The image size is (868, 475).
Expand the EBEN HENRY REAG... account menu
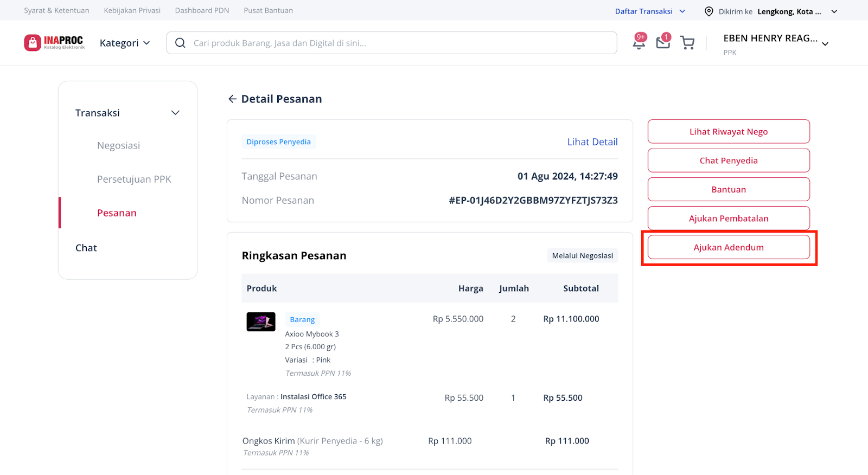[776, 44]
